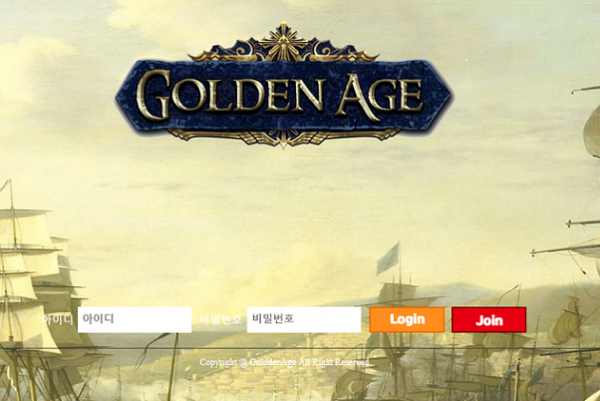Click the word AGE in the logo
Viewport: 600px width, 401px height.
(379, 96)
